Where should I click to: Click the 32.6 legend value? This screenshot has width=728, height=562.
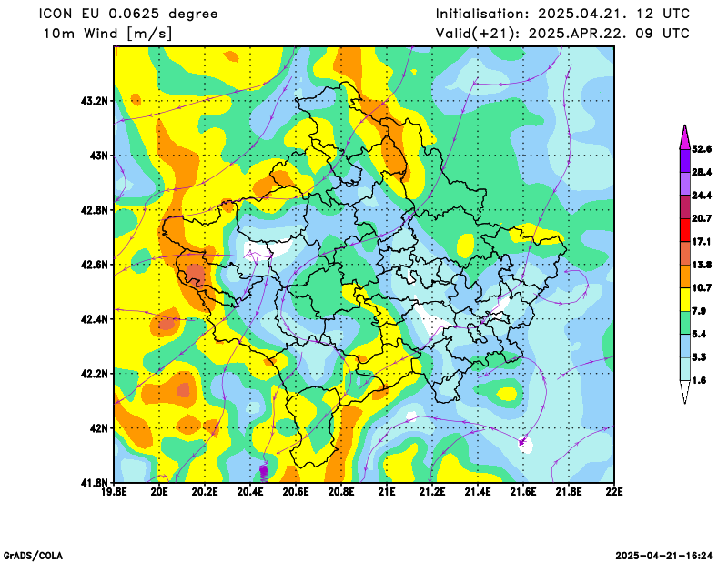point(702,149)
